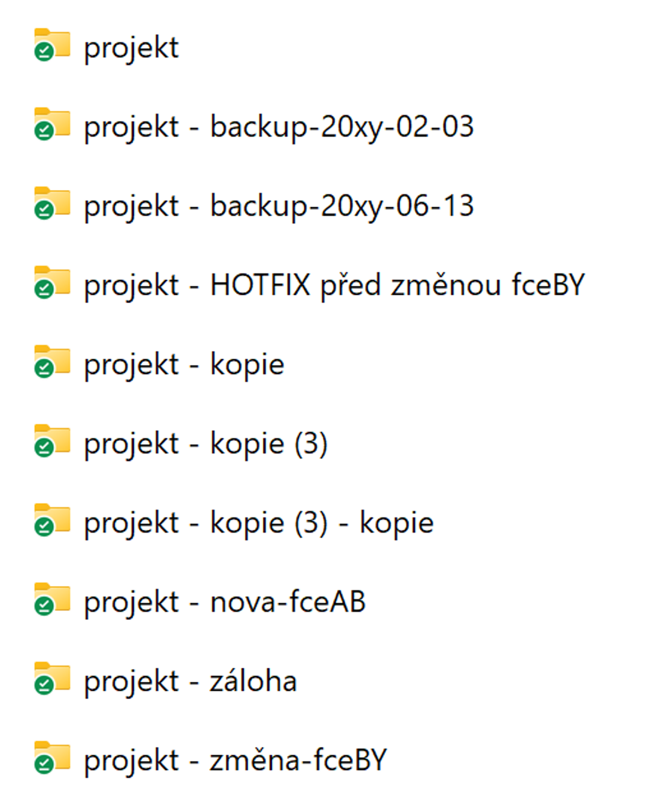Image resolution: width=672 pixels, height=792 pixels.
Task: Select folder icon for 'projekt - změna-fceBY'
Action: coord(52,759)
